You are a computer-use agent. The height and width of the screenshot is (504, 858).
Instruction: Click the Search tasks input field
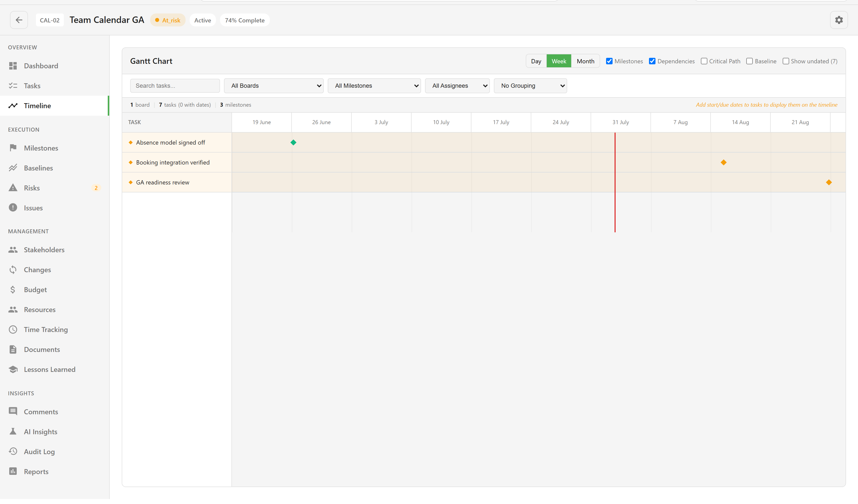pos(175,86)
